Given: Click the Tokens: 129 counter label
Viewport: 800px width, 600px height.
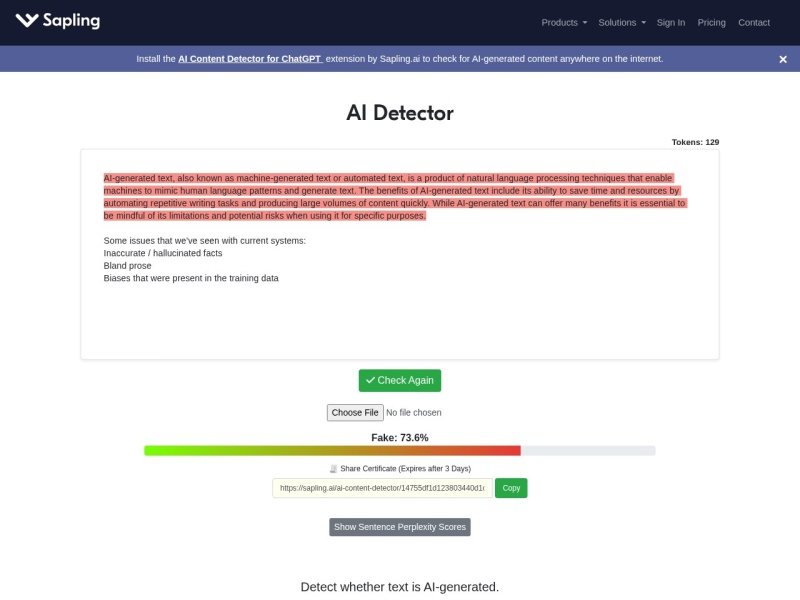Looking at the screenshot, I should [x=697, y=142].
